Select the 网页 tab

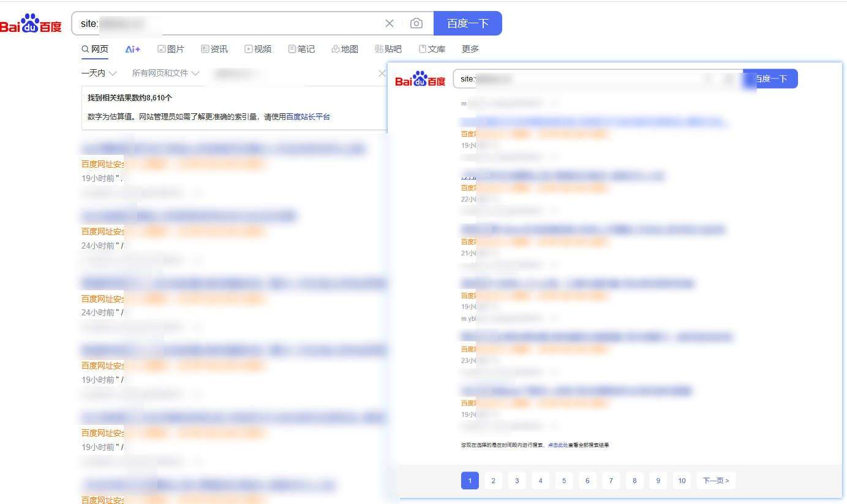point(95,49)
